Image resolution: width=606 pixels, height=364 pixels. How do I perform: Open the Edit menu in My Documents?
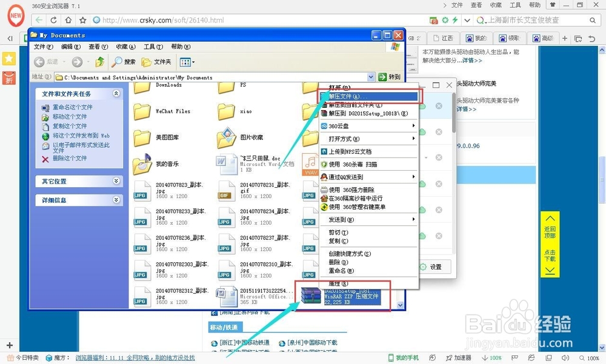pyautogui.click(x=71, y=47)
